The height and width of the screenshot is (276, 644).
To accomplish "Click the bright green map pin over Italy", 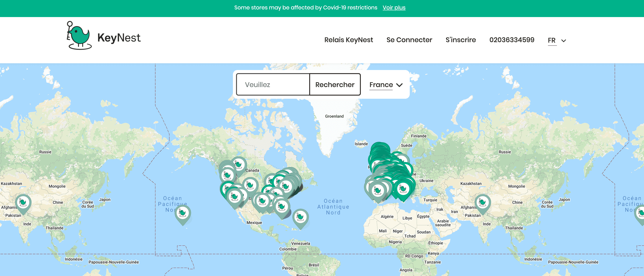I will 403,191.
